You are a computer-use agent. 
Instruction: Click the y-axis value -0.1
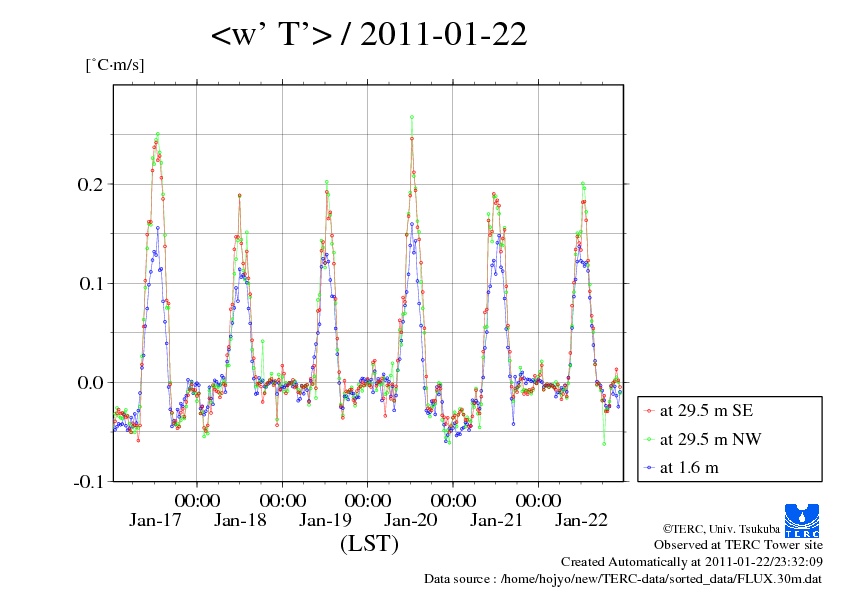[x=88, y=482]
